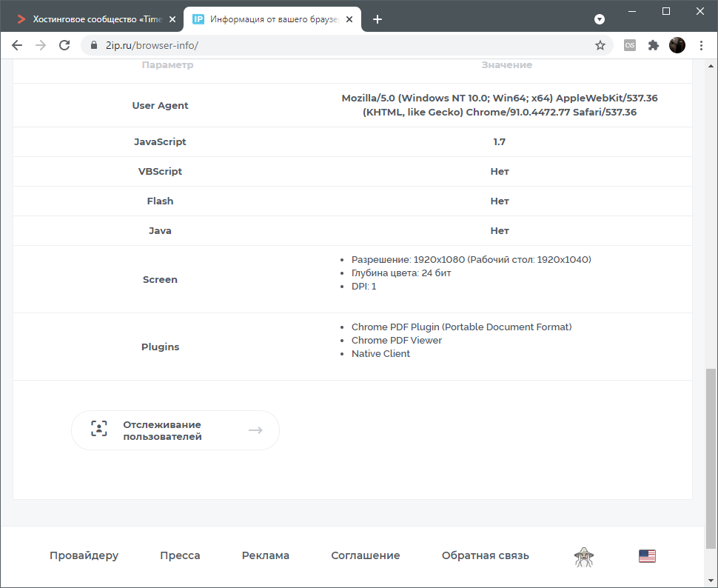Click the Значение column header
718x588 pixels.
coord(507,65)
